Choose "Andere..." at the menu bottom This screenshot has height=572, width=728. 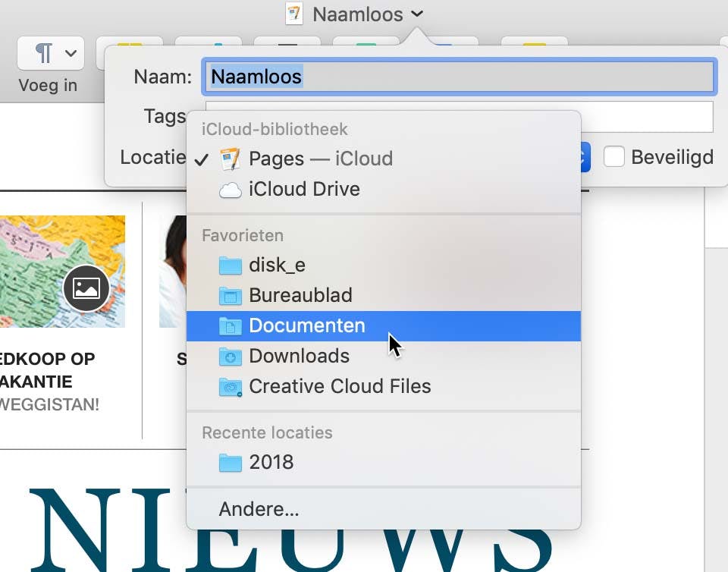tap(259, 509)
